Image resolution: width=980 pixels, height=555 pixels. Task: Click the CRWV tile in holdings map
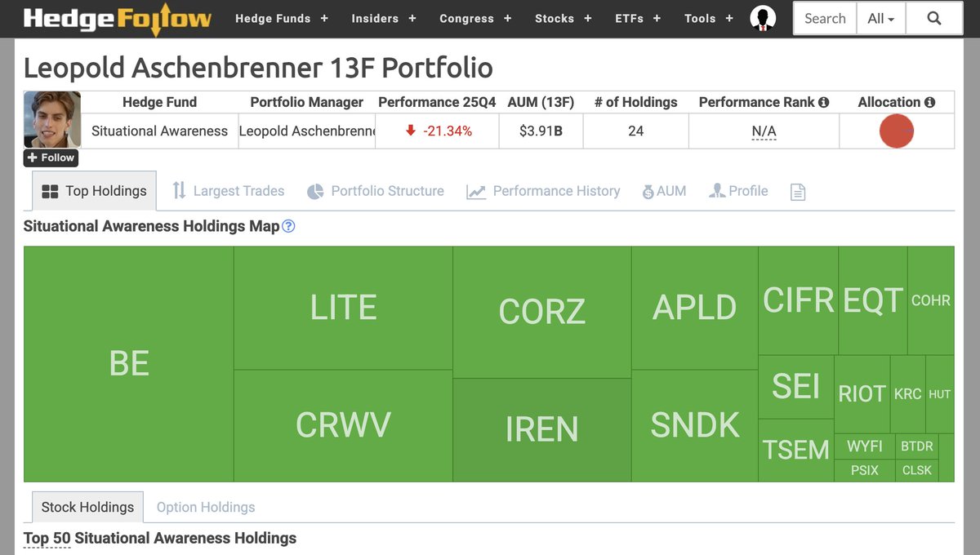(343, 425)
